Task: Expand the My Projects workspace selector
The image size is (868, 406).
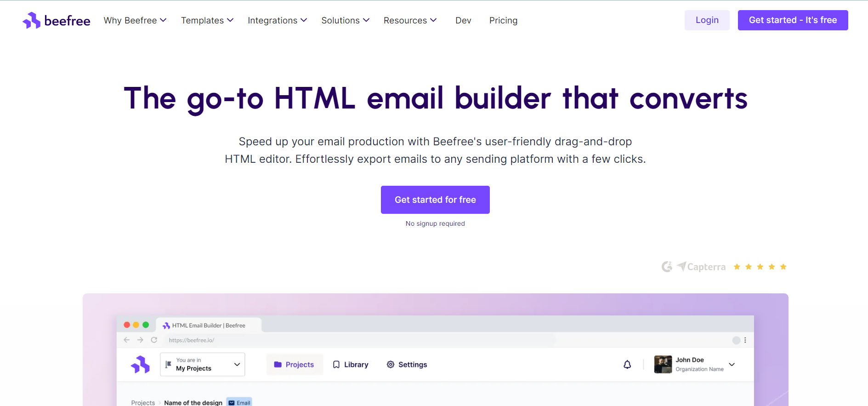Action: [202, 365]
